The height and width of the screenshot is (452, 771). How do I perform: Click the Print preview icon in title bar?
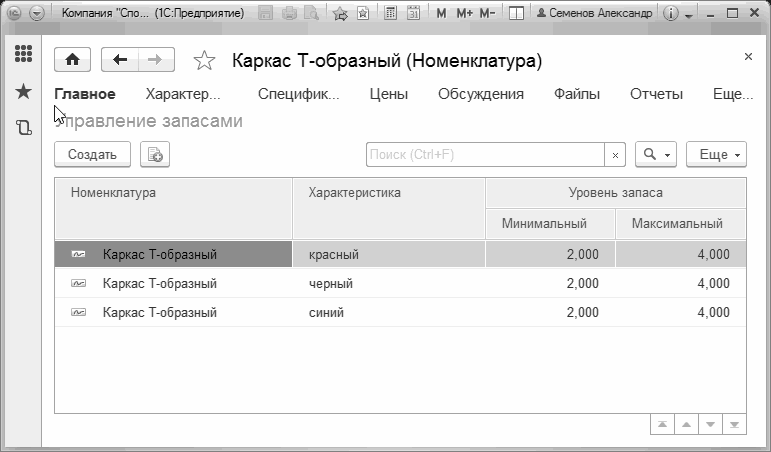click(x=311, y=13)
